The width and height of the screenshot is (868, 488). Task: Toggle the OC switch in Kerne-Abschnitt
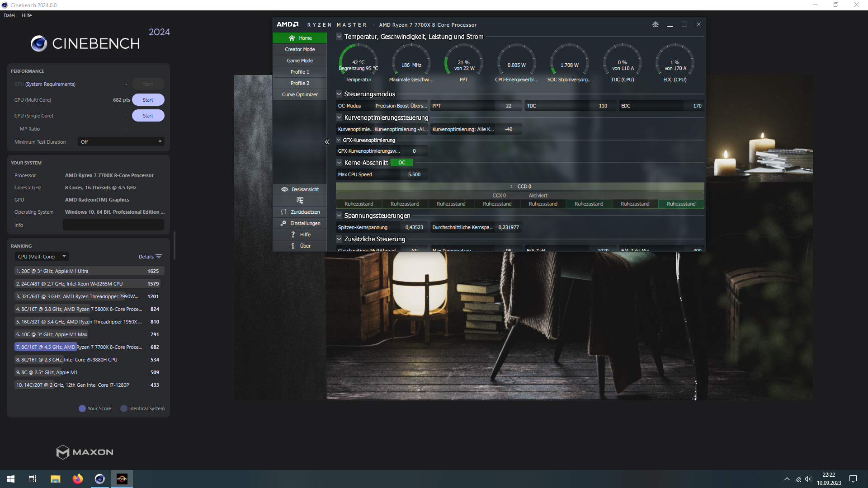click(402, 163)
